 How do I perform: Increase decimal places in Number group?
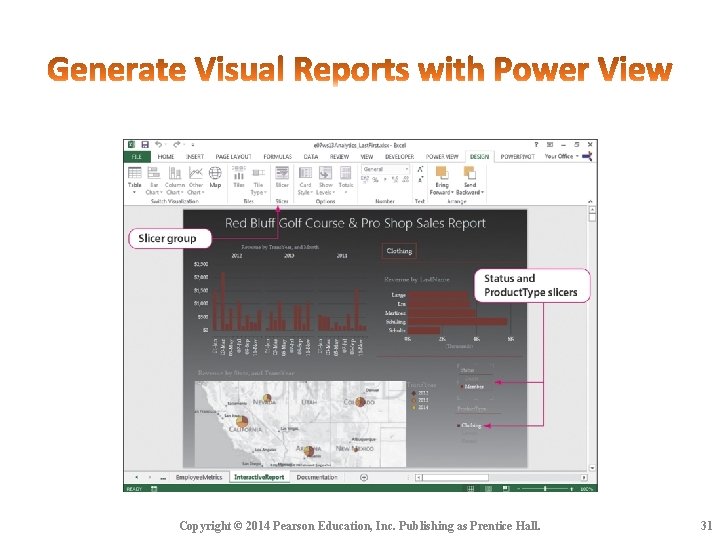tap(395, 180)
